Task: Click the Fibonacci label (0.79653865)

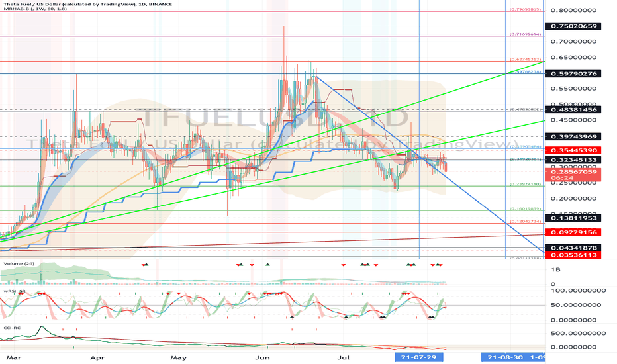Action: pyautogui.click(x=526, y=9)
